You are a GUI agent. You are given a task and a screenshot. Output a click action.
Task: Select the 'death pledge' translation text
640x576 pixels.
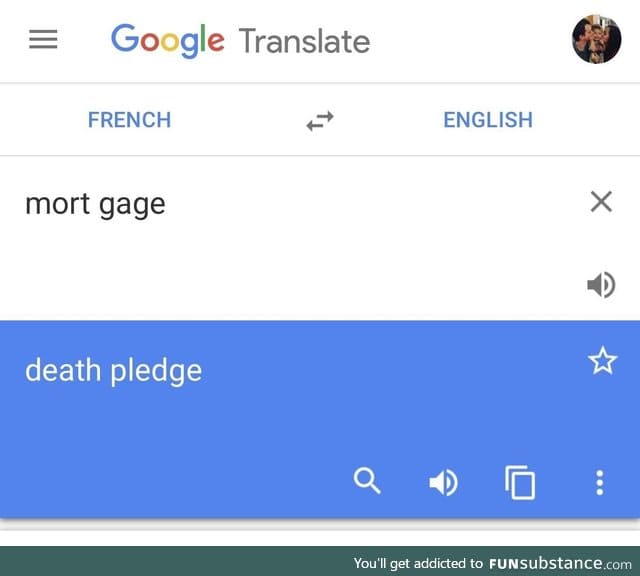coord(113,371)
